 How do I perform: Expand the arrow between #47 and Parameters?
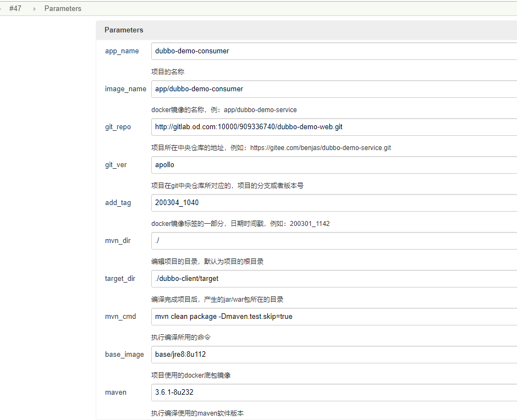click(x=34, y=9)
